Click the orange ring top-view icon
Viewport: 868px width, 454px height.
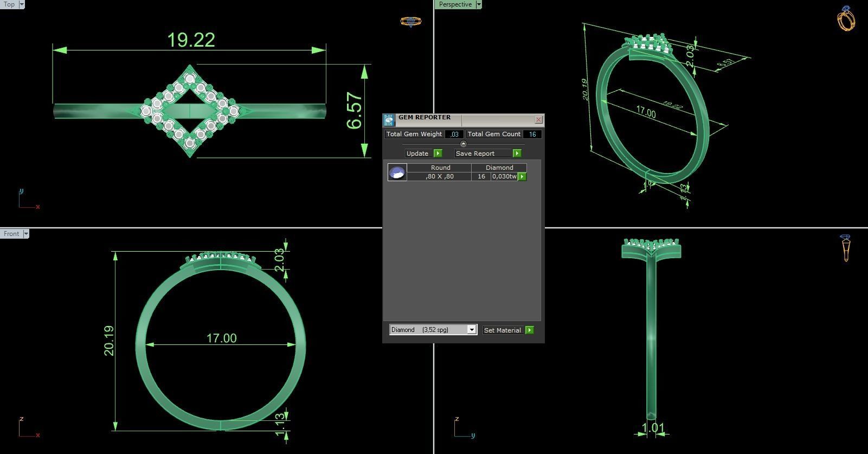click(410, 22)
